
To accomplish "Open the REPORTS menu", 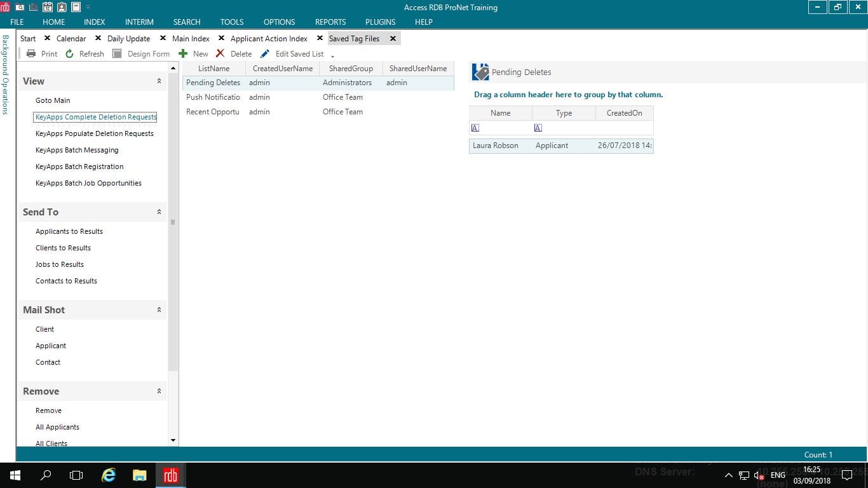I will 330,22.
